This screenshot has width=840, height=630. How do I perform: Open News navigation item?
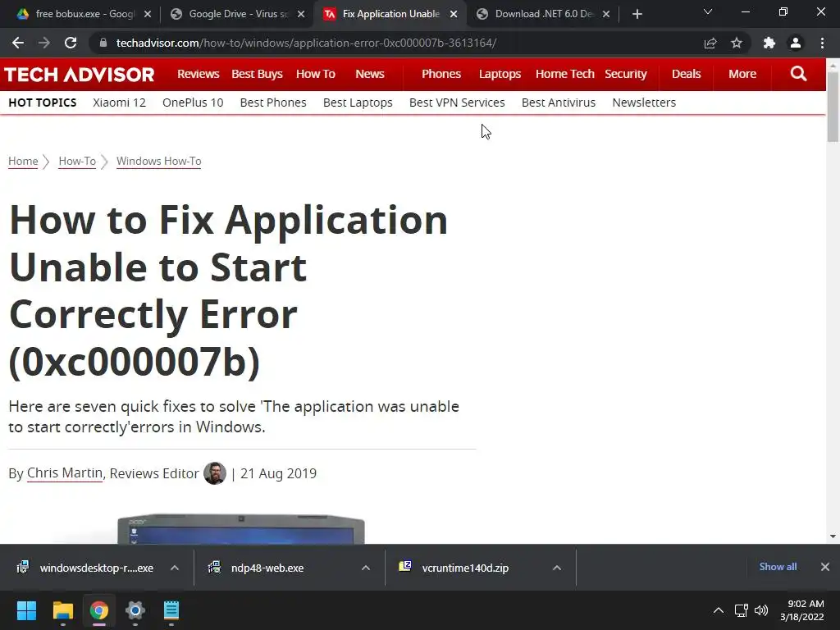click(x=370, y=74)
